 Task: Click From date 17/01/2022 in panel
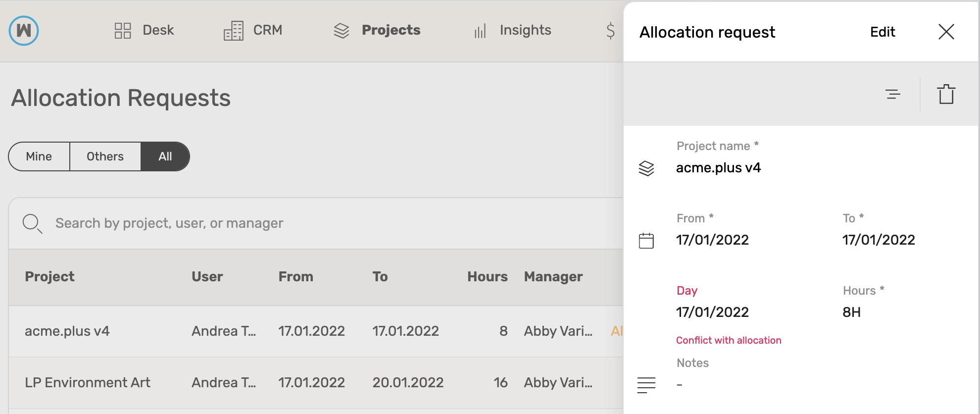(x=712, y=240)
